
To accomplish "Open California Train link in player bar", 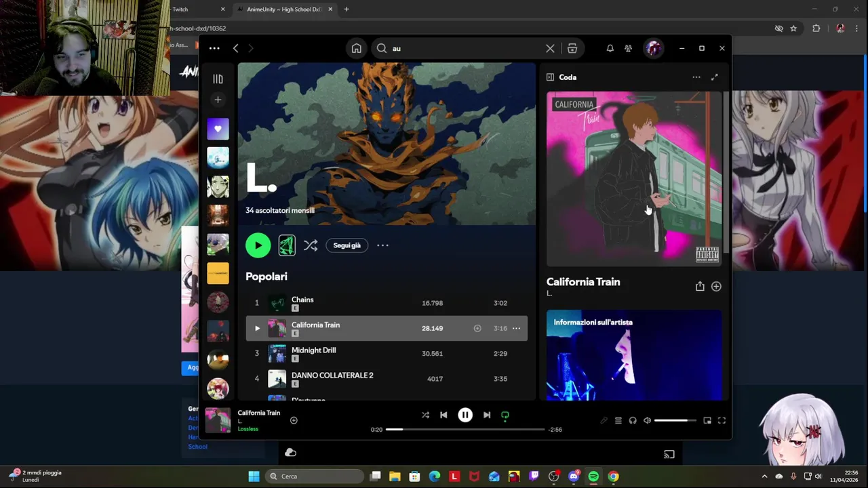I will pyautogui.click(x=258, y=413).
